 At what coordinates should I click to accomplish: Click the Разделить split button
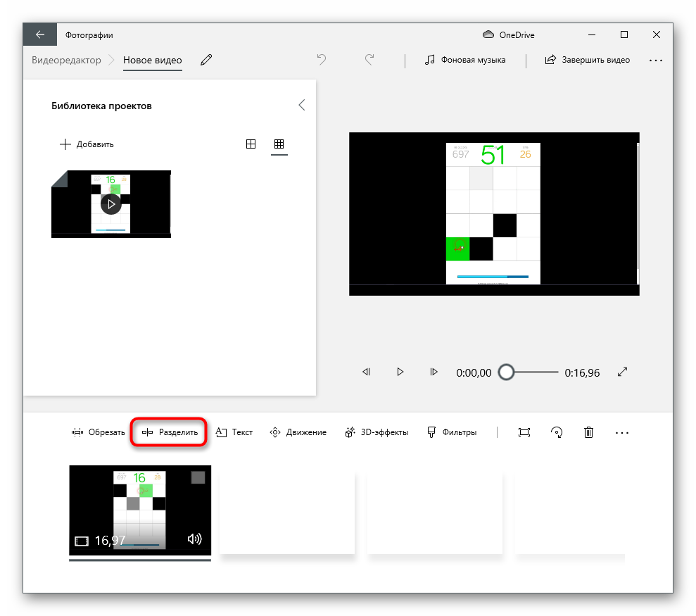[x=170, y=432]
